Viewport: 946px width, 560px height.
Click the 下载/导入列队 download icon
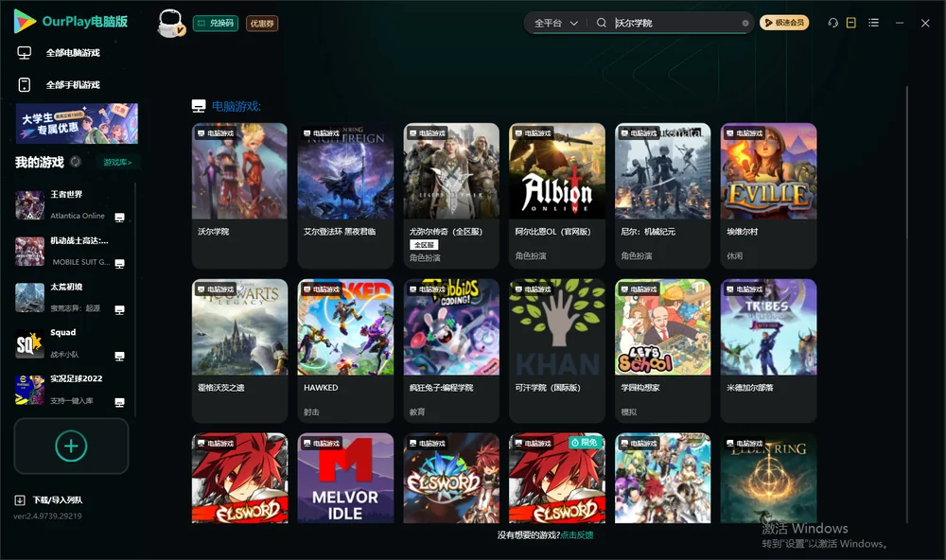point(19,499)
